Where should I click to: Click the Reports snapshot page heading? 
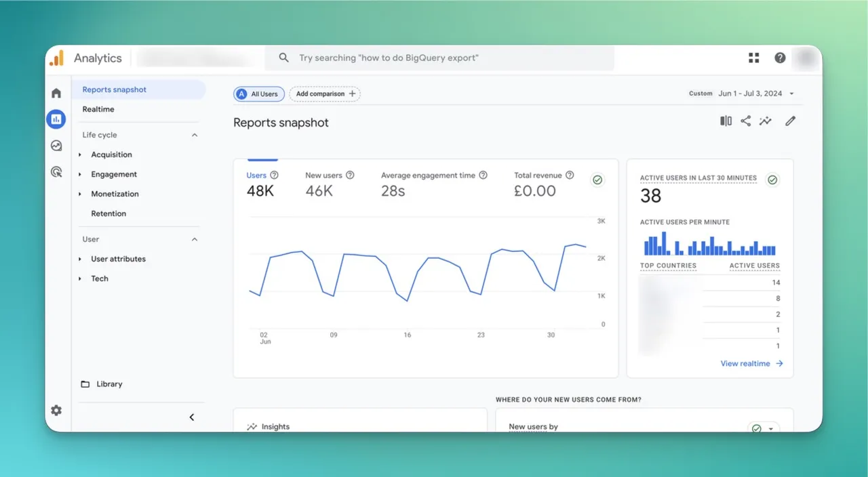pos(281,123)
